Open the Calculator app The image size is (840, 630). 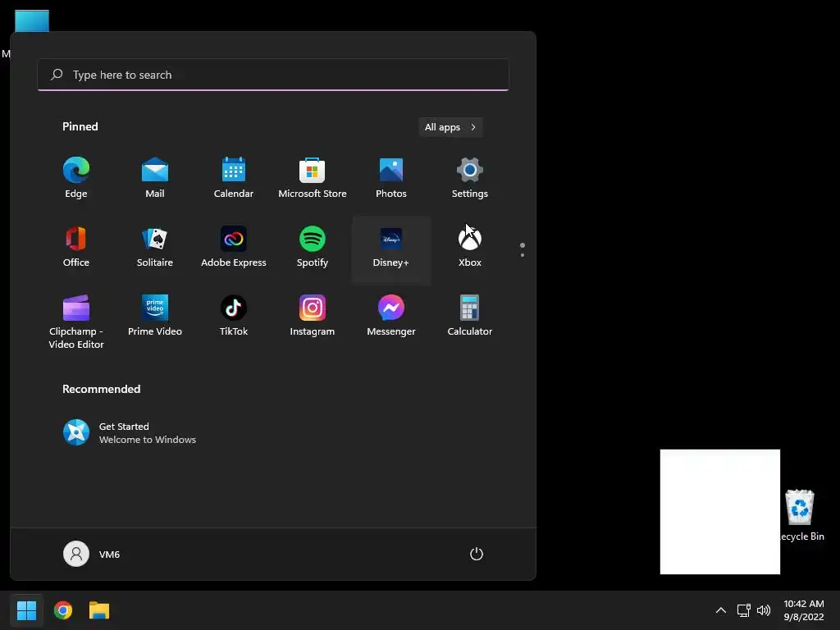(470, 316)
